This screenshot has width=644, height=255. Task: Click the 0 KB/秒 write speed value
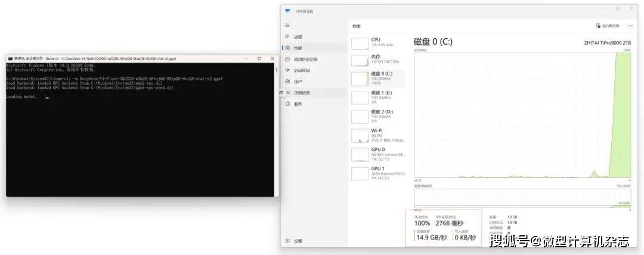465,238
